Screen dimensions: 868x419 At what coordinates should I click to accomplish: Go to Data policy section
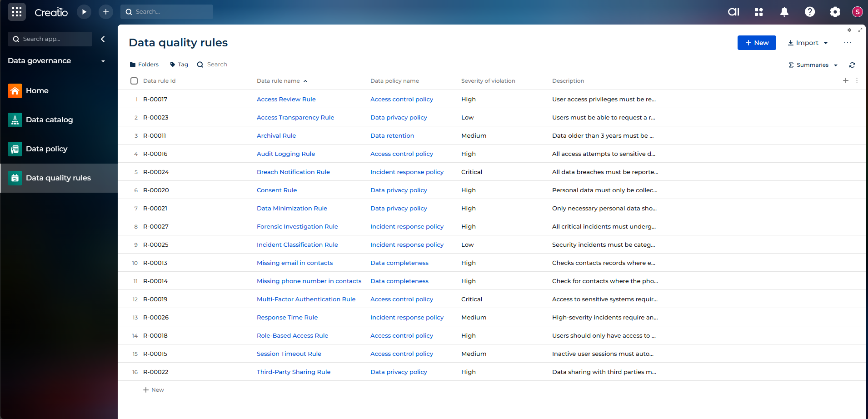[47, 149]
